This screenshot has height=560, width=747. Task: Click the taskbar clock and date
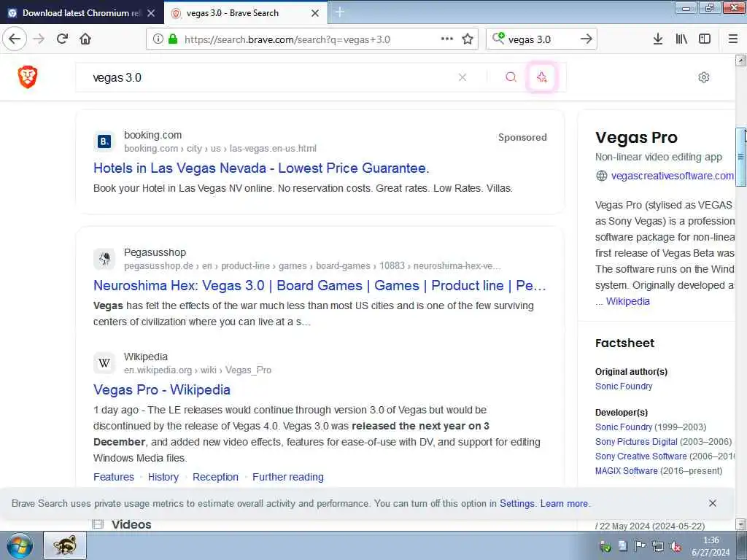tap(711, 546)
